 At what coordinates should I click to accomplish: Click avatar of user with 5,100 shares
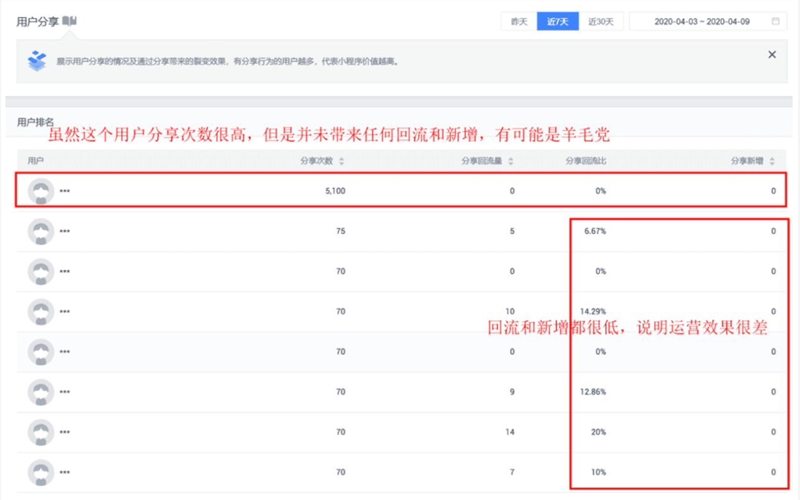41,191
